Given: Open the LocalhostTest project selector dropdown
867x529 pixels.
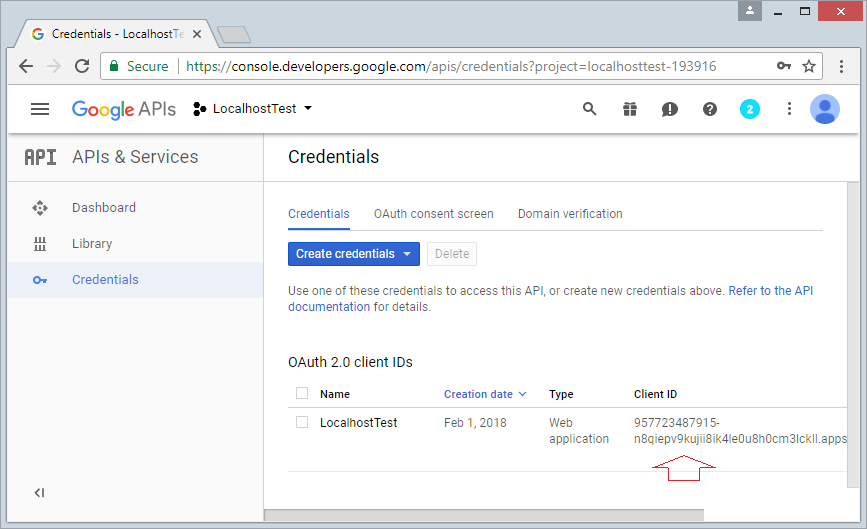Looking at the screenshot, I should pos(253,109).
